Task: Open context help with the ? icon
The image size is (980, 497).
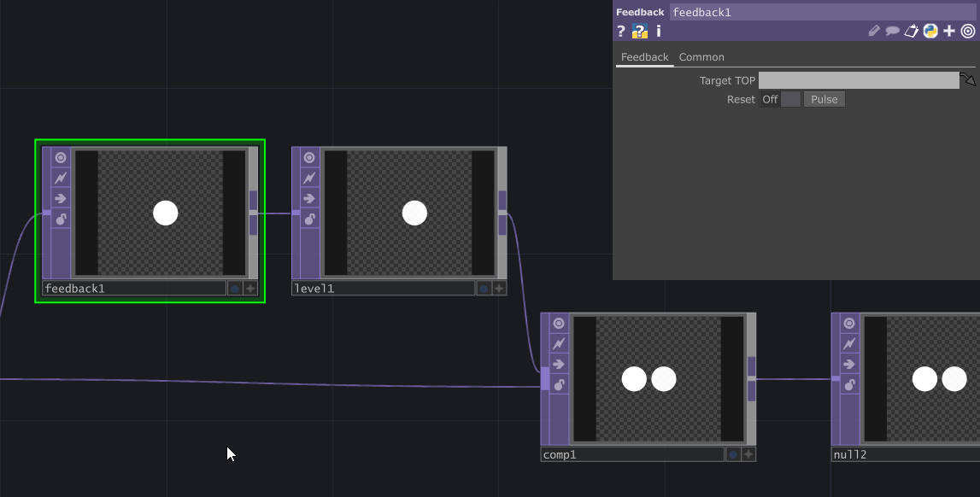Action: (620, 31)
